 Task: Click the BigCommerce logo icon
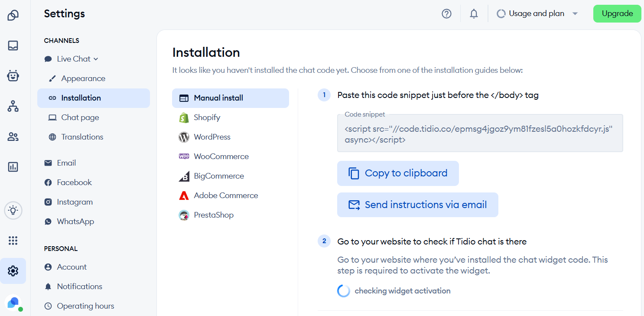[184, 176]
